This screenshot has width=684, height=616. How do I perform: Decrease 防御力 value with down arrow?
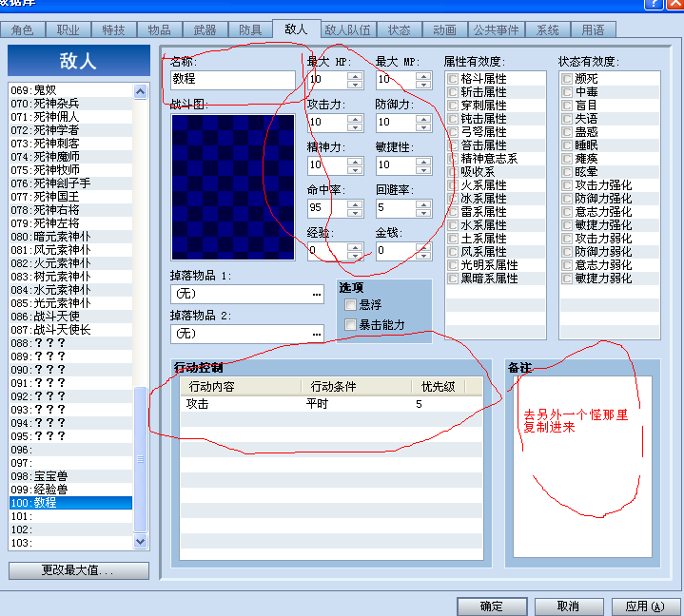tap(423, 127)
